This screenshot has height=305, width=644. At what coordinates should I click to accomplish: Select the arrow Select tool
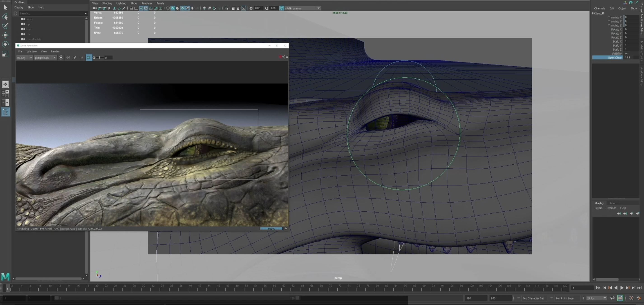click(x=5, y=7)
